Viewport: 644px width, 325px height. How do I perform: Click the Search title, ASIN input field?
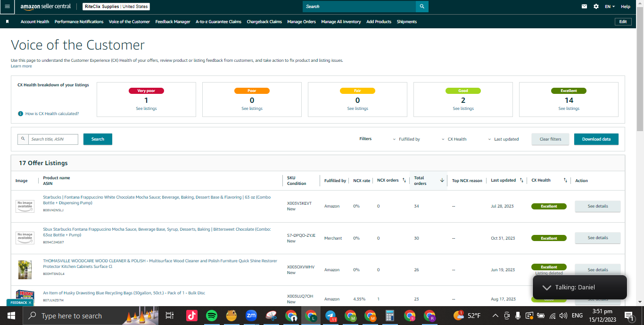(x=53, y=139)
